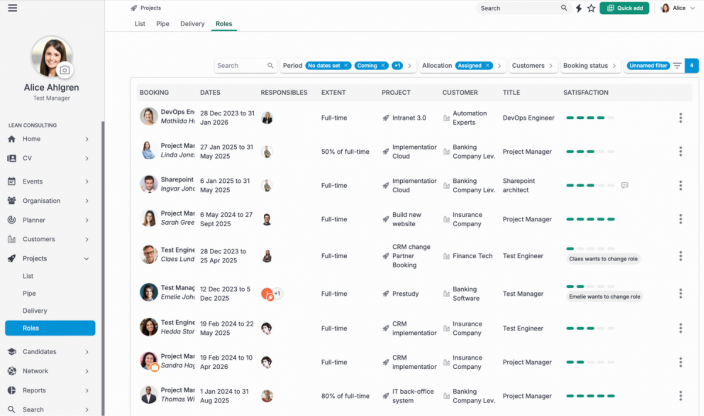Viewport: 704px width, 416px height.
Task: Remove the 'Coming' period filter chip
Action: point(383,66)
